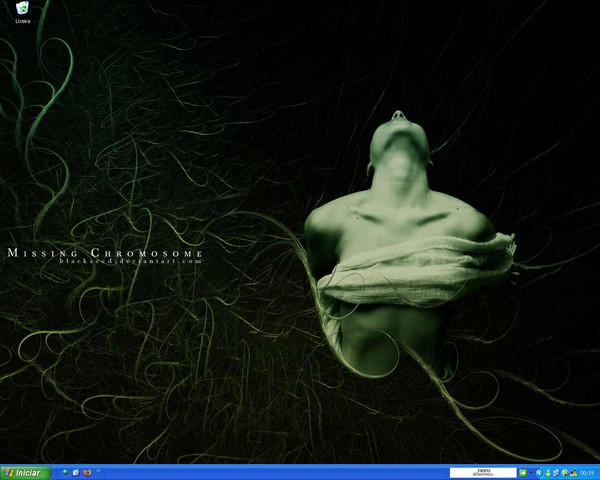Click the green Messenger buddy tray icon
Viewport: 600px width, 480px height.
point(548,473)
